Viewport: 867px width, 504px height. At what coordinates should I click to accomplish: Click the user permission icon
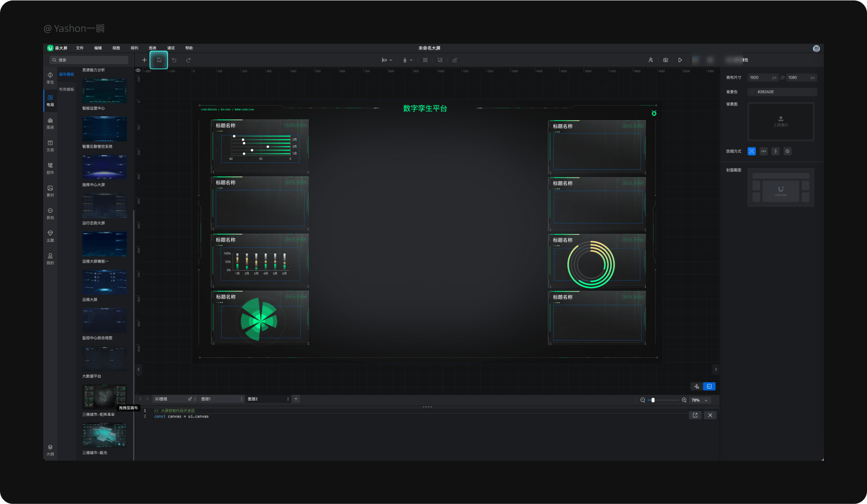click(x=650, y=60)
